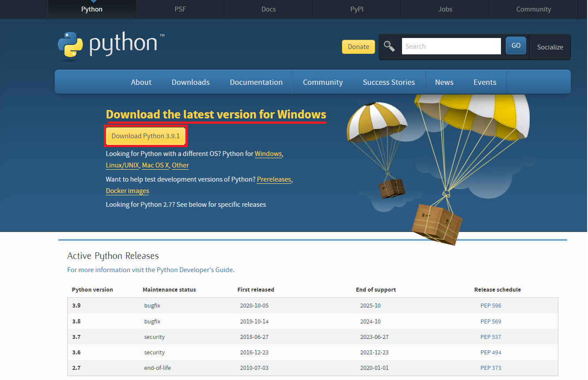This screenshot has width=588, height=380.
Task: Open the Docker images link
Action: point(127,191)
